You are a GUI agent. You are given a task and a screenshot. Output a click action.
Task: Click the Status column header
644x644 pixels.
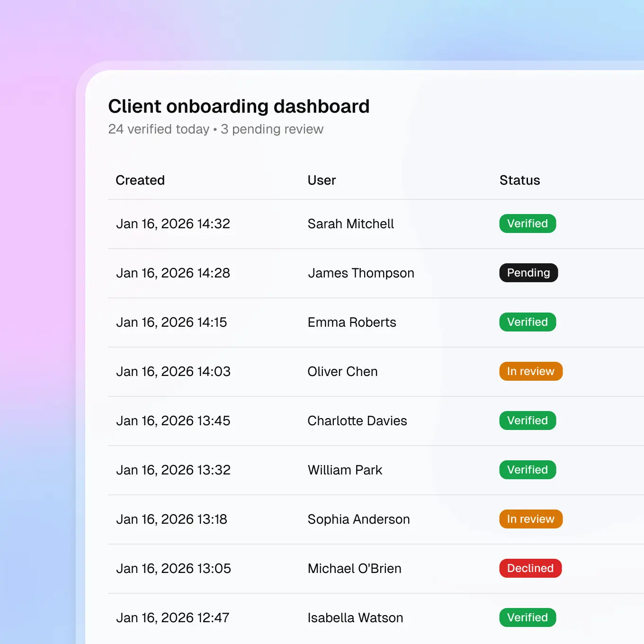(x=519, y=180)
